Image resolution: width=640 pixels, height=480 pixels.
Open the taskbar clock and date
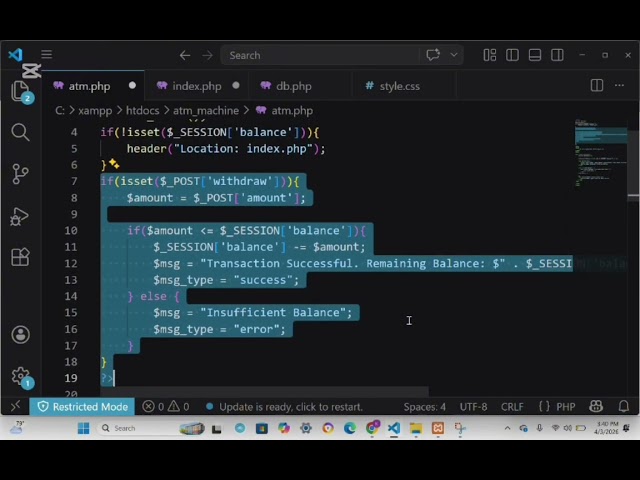606,428
